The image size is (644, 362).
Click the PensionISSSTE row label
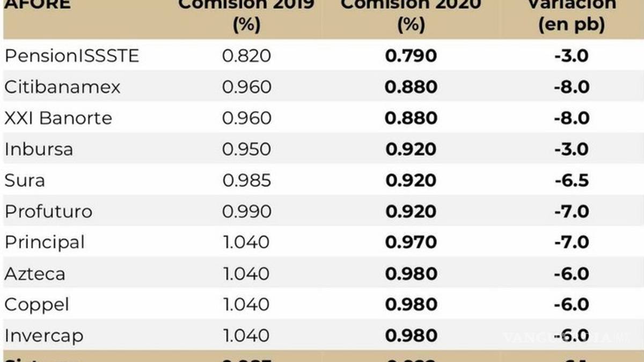pos(72,56)
